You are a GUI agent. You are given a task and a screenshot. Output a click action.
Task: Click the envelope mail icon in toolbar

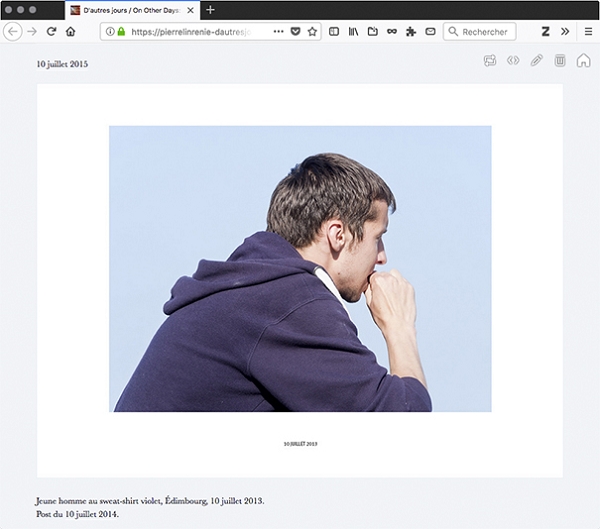430,32
